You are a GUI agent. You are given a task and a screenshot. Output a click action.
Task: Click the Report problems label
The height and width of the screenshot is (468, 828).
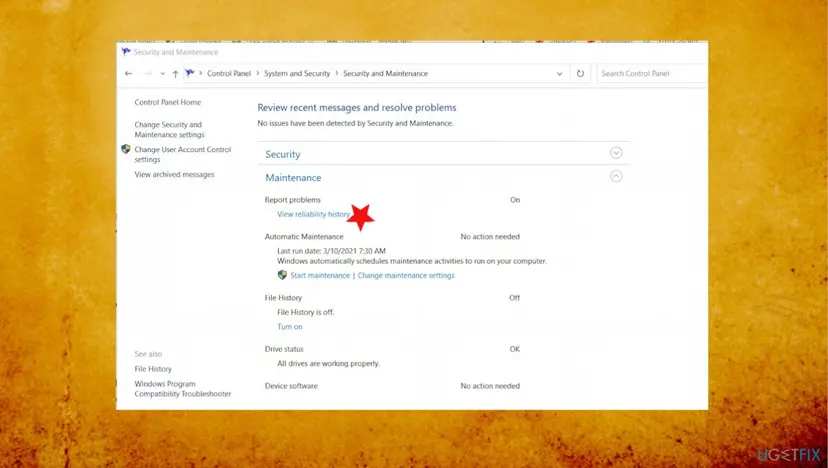click(293, 200)
